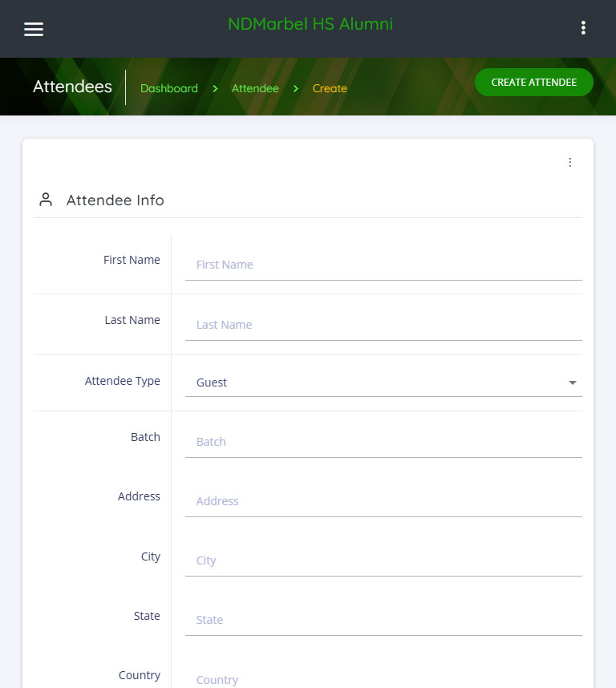
Task: Focus the Address input box
Action: pyautogui.click(x=383, y=501)
